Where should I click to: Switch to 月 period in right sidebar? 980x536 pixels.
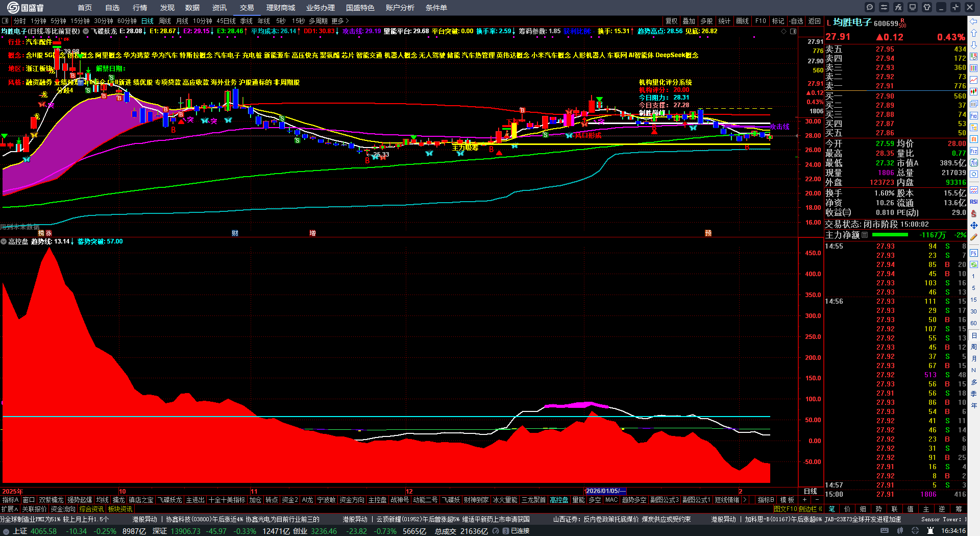[x=974, y=359]
